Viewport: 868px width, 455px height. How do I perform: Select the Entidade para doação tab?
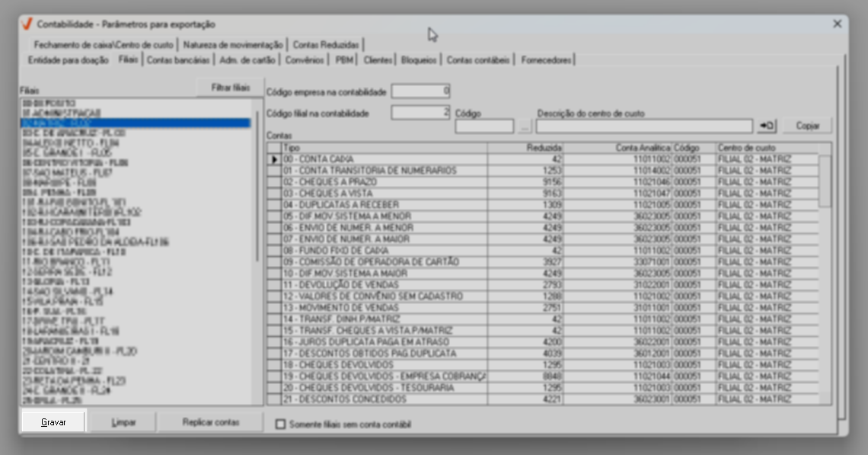[68, 60]
